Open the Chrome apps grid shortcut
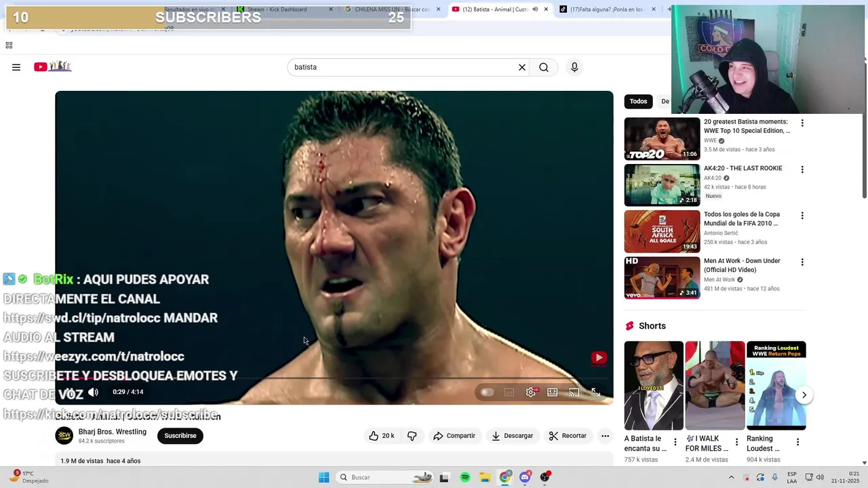Image resolution: width=868 pixels, height=488 pixels. (9, 45)
